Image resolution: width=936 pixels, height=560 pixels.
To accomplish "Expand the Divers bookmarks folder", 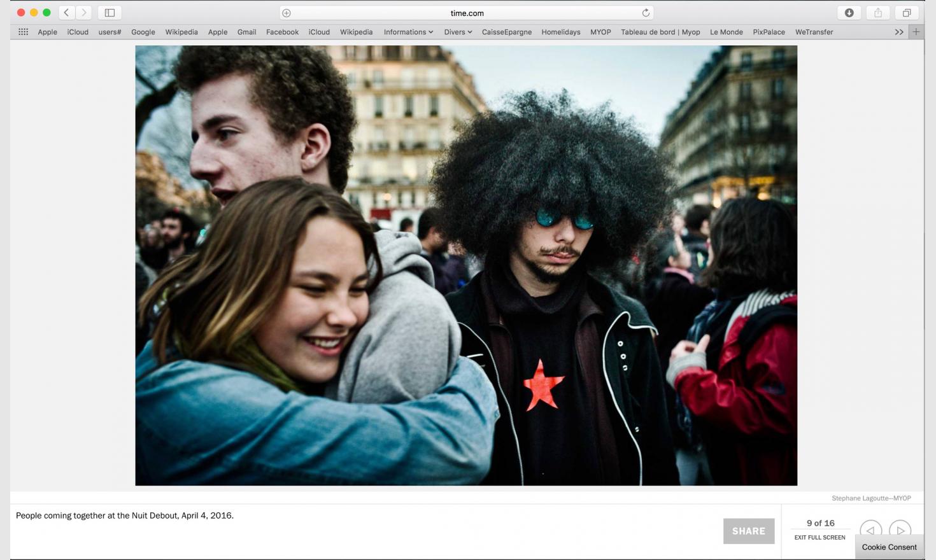I will click(x=458, y=32).
